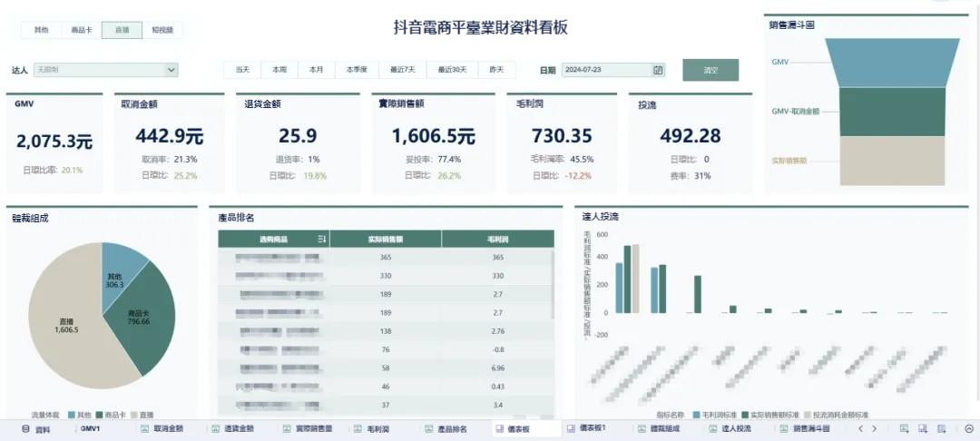Click the chart icon beside the 銷售漏斗圖 tab
Screen dimensions: 980x441
tap(784, 429)
